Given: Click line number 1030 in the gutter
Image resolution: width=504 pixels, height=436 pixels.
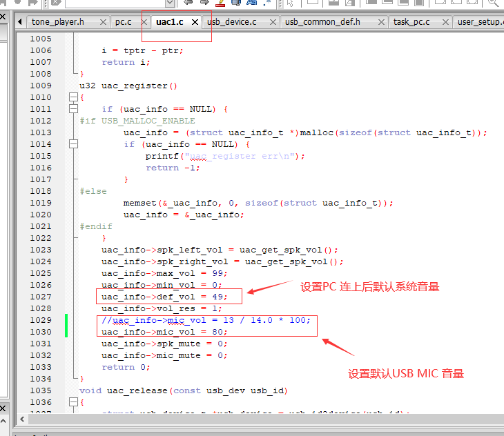Looking at the screenshot, I should pos(41,332).
